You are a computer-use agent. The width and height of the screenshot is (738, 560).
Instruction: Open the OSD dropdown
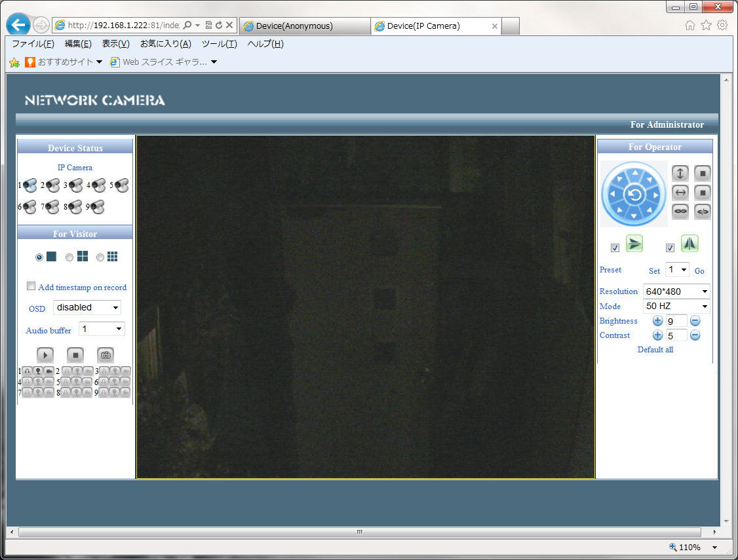pyautogui.click(x=87, y=308)
